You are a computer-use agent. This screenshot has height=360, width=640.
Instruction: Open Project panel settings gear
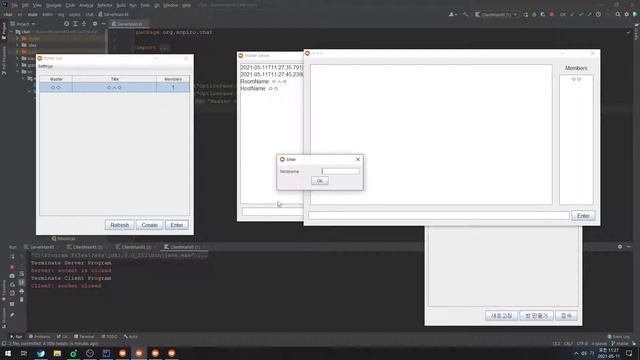(x=95, y=24)
